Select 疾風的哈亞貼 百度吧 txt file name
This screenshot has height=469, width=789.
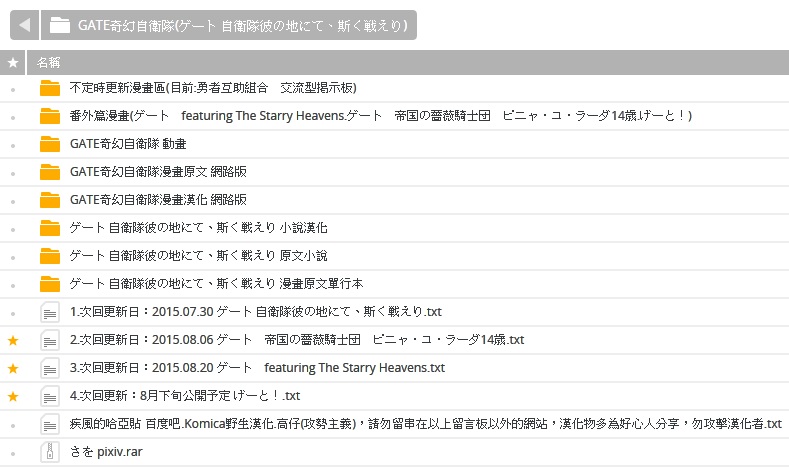point(426,424)
